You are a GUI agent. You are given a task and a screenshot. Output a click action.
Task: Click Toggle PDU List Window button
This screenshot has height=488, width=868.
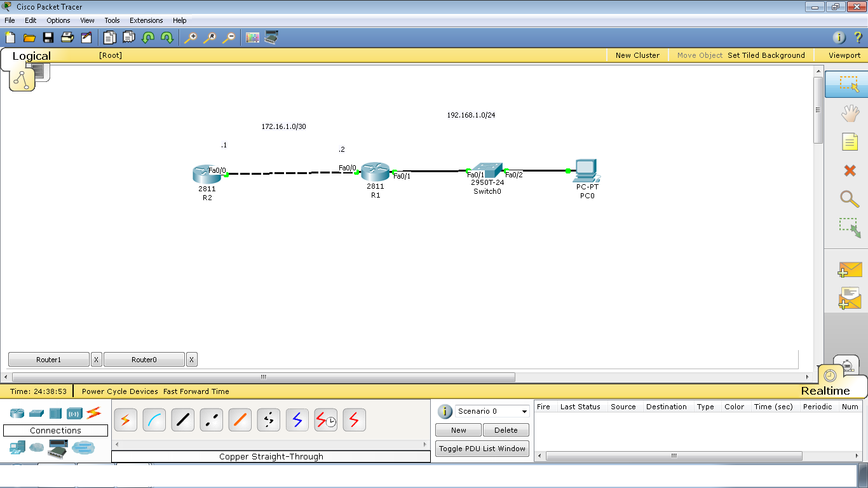[482, 449]
